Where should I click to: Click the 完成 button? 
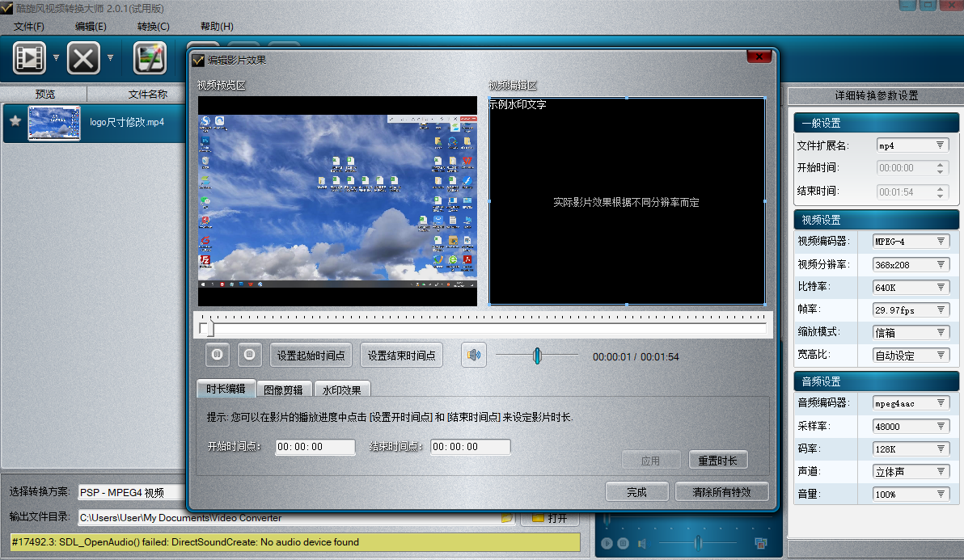[x=637, y=492]
